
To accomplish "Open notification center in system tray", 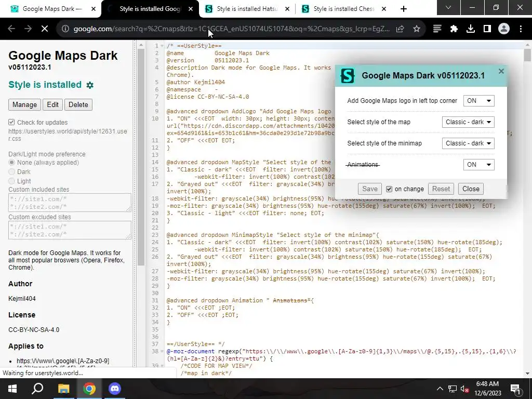I will pos(515,389).
